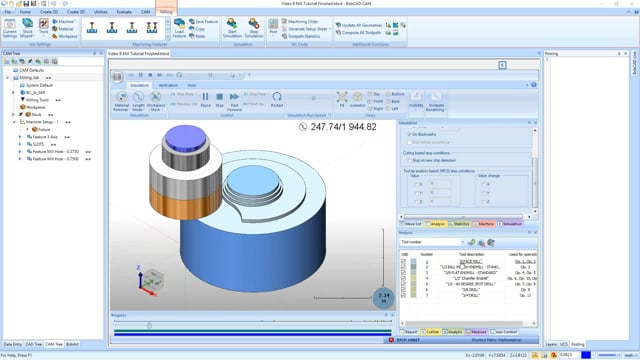This screenshot has width=640, height=360.
Task: Toggle the On Bookmarks checkbox
Action: (409, 134)
